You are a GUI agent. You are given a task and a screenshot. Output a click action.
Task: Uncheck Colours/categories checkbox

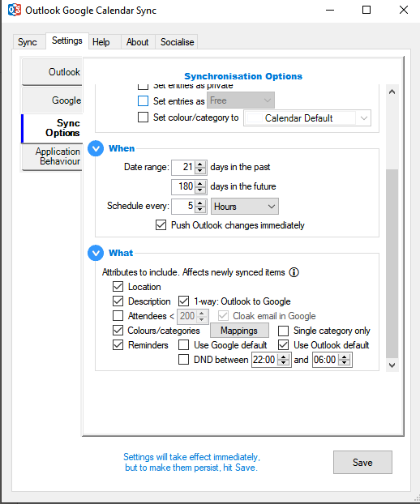(118, 331)
